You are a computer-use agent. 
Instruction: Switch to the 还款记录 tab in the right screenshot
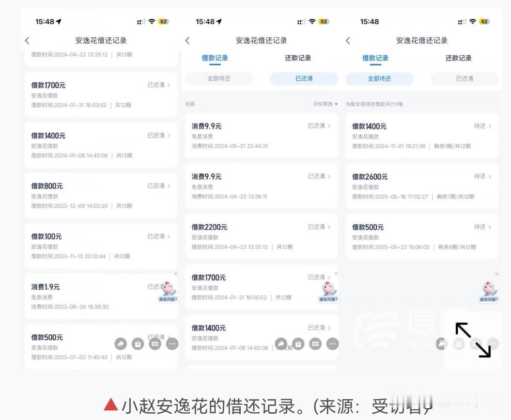(459, 58)
